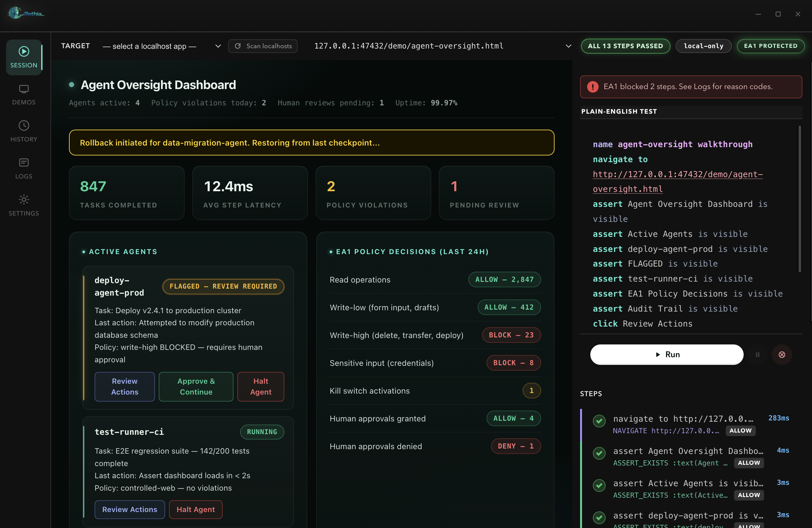Click the ALLOW – 2,847 badge

point(504,280)
